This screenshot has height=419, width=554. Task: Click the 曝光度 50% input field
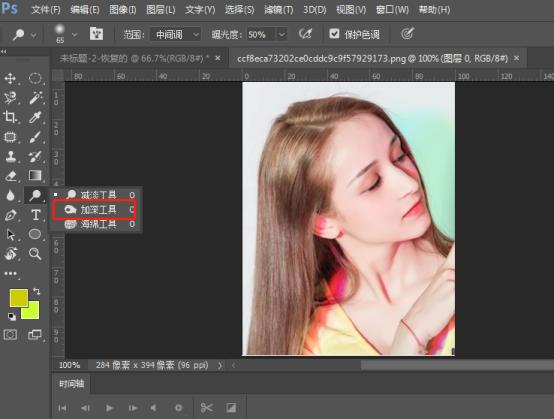261,35
